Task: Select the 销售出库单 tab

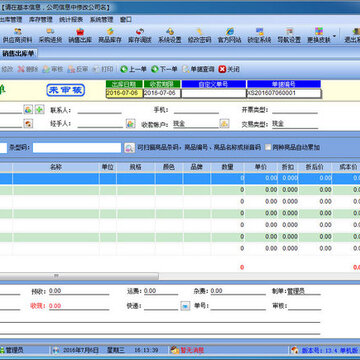Action: click(x=19, y=53)
